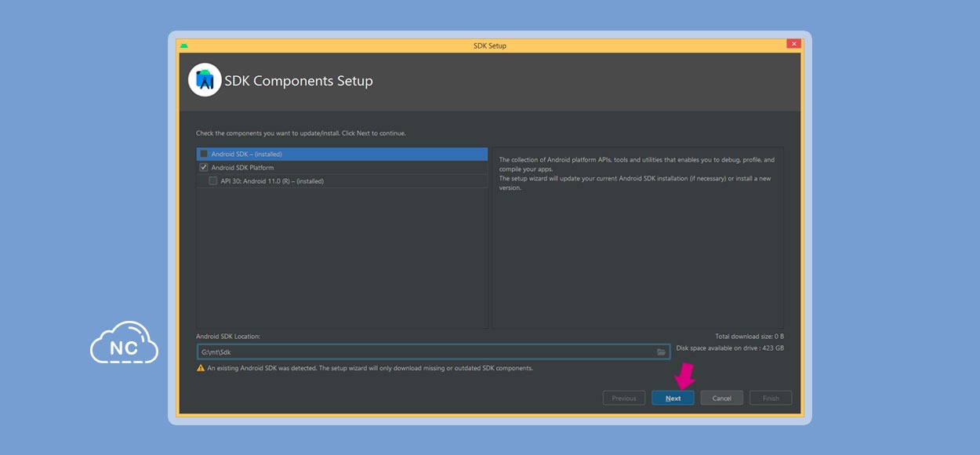The height and width of the screenshot is (455, 980).
Task: Click the 'SDK Setup' window title
Action: pos(490,45)
